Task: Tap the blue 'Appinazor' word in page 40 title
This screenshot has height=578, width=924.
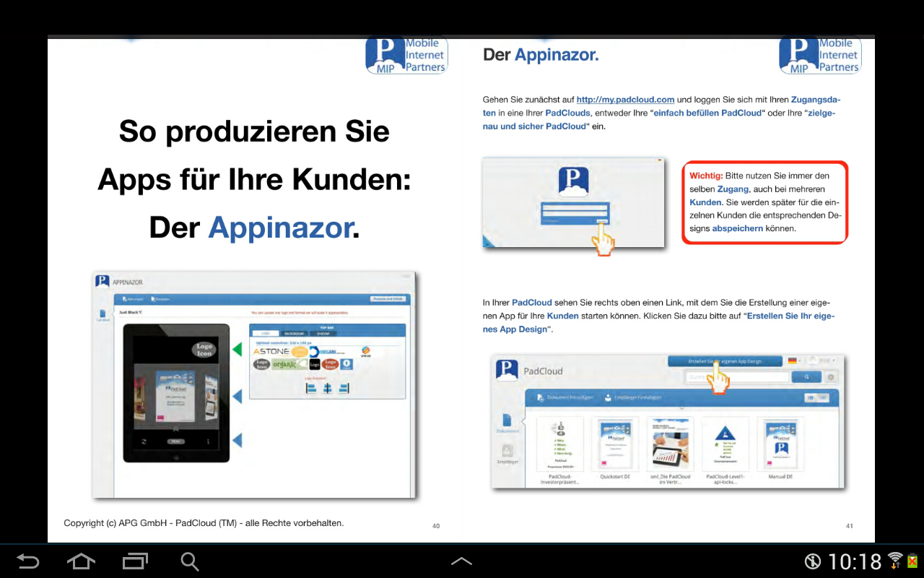Action: tap(279, 228)
